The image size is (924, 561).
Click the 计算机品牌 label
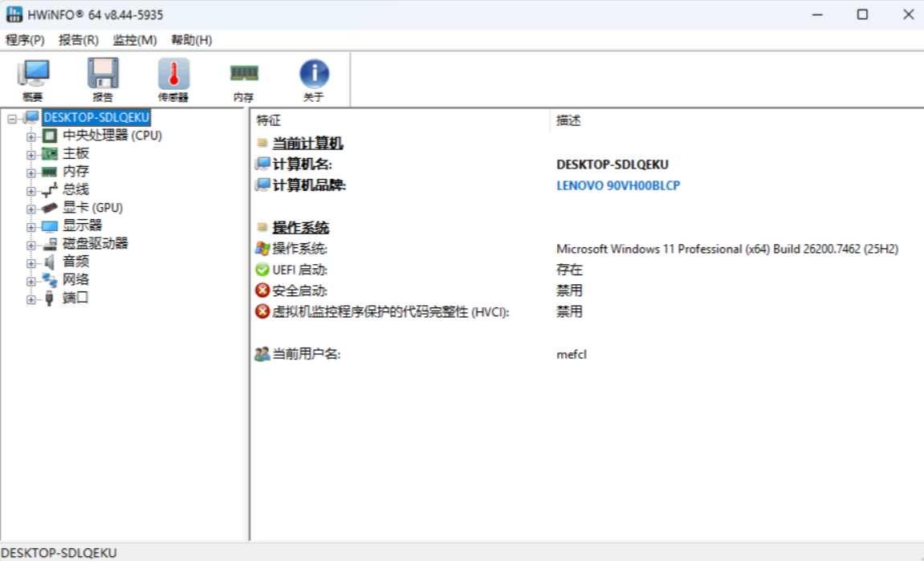coord(309,185)
